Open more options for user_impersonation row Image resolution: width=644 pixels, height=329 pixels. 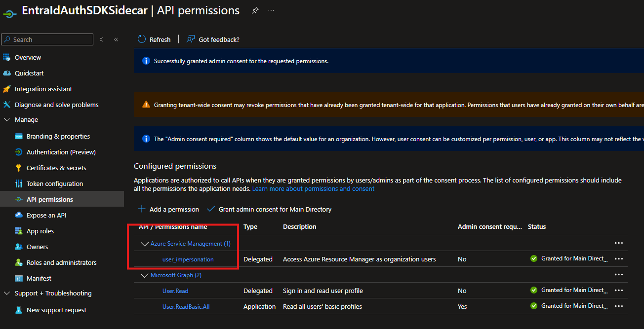(619, 258)
